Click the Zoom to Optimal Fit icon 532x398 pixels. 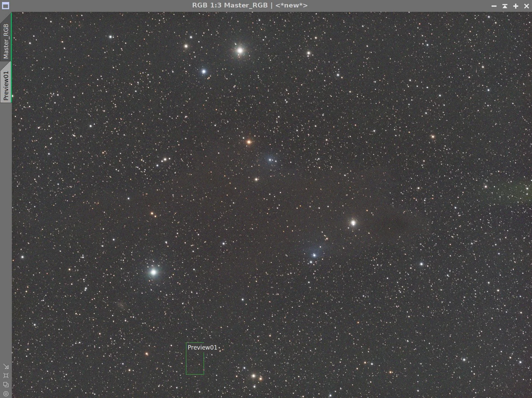(6, 375)
